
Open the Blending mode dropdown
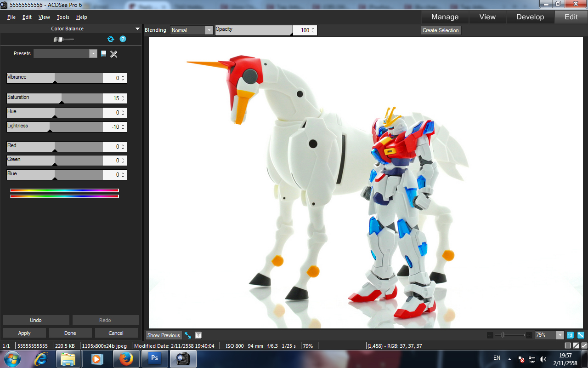[x=209, y=30]
